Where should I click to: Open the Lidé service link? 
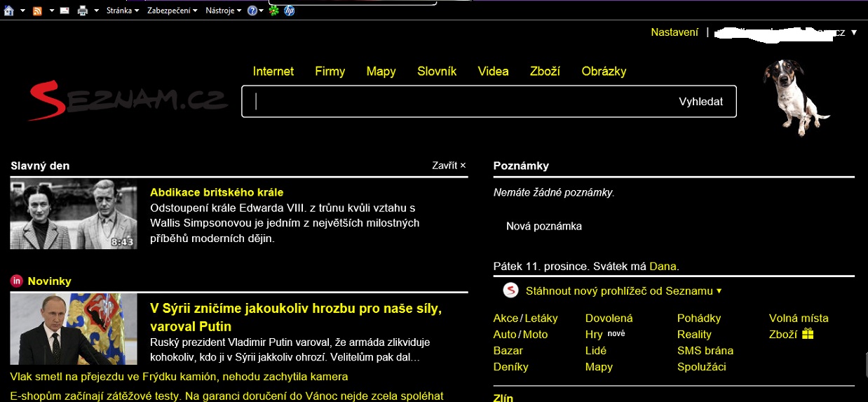pos(596,351)
